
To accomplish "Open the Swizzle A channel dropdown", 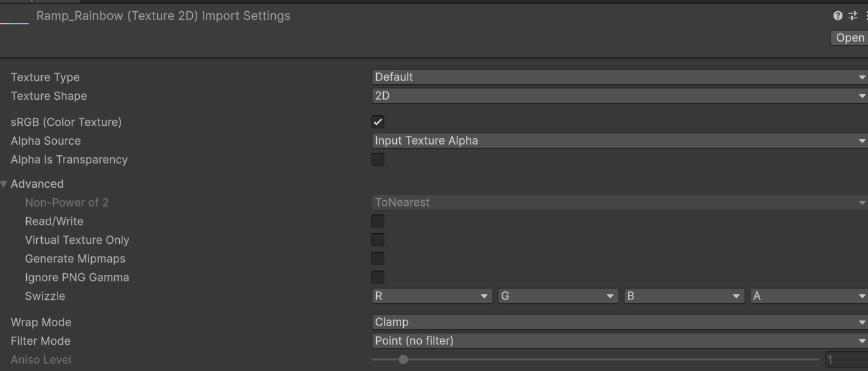I will click(x=809, y=296).
